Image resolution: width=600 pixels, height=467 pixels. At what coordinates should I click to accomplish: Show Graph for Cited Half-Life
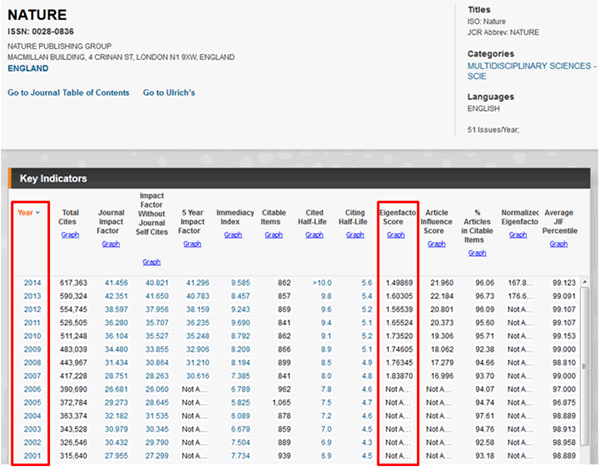point(315,235)
